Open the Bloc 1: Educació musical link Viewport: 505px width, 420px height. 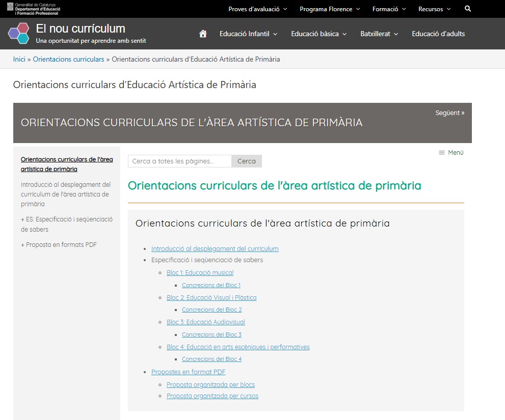(200, 273)
